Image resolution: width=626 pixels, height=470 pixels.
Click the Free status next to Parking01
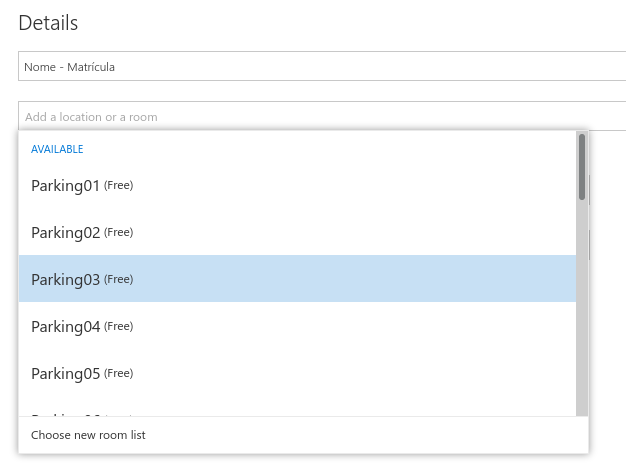118,185
